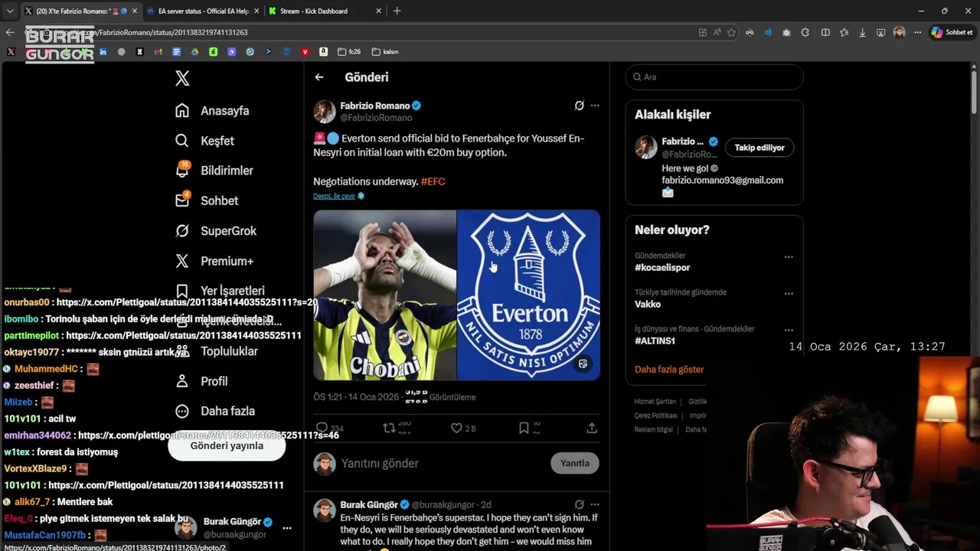Toggle split screen icon in toolbar
The image size is (980, 551).
[x=825, y=32]
